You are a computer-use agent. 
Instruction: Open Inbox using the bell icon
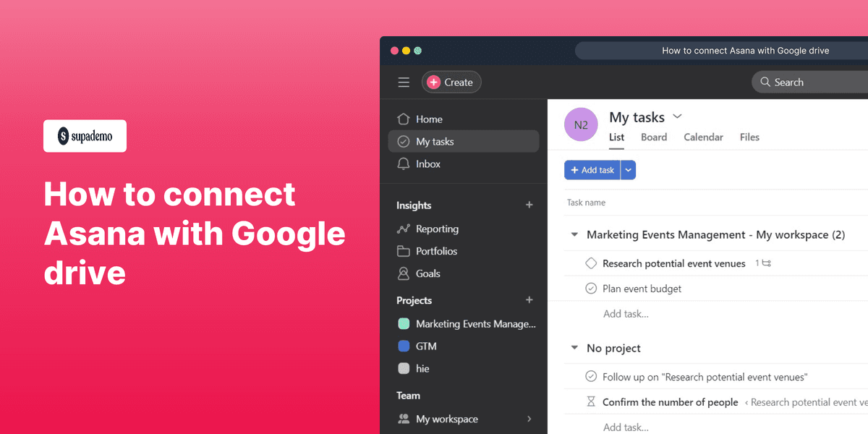coord(404,163)
